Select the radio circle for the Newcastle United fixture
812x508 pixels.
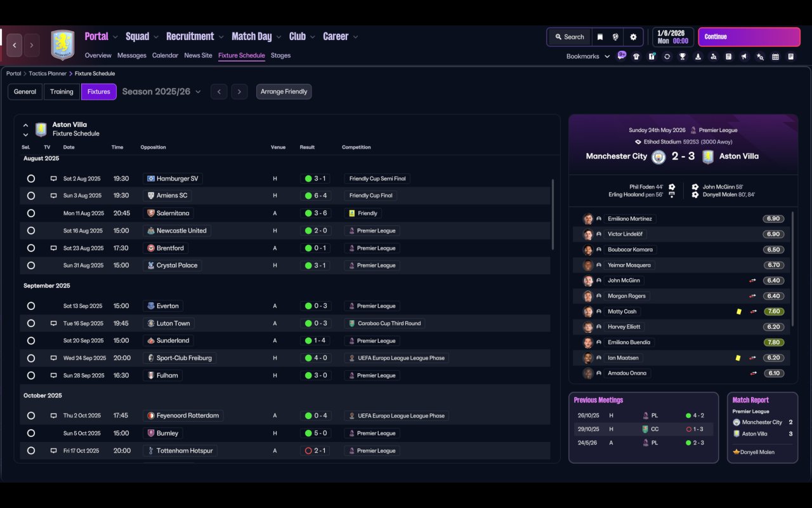click(x=30, y=231)
